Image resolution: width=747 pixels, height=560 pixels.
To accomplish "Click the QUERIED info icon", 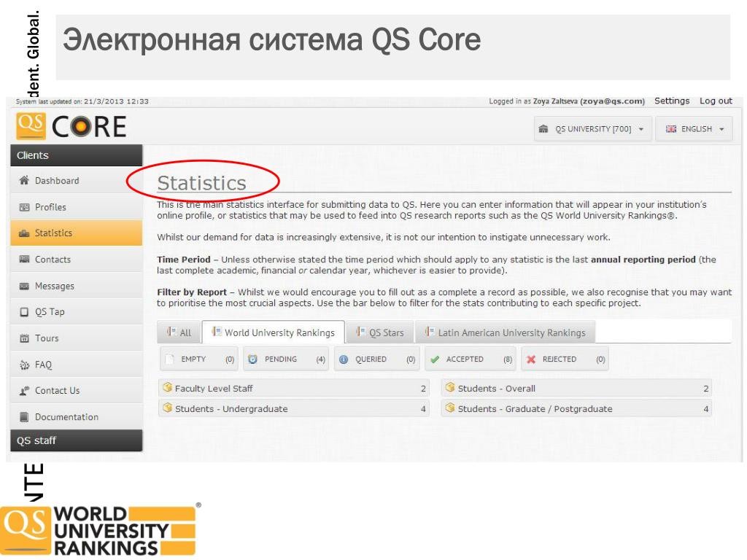I will point(344,359).
